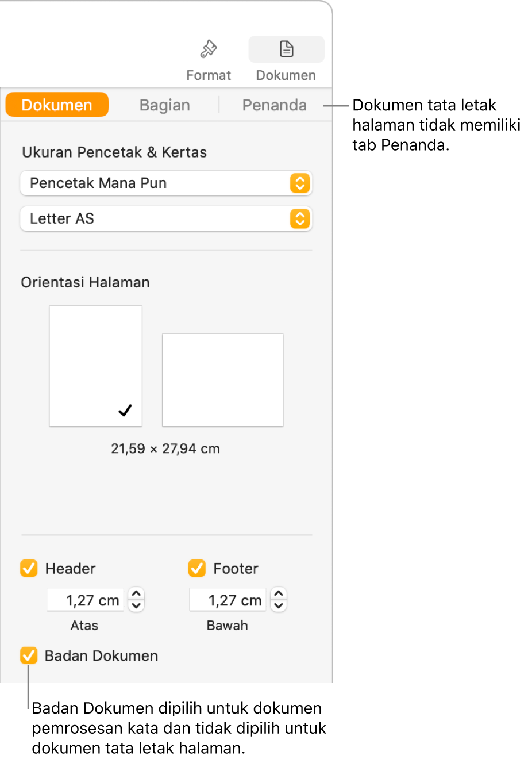Click the Footer margin Bawah field

click(x=228, y=600)
